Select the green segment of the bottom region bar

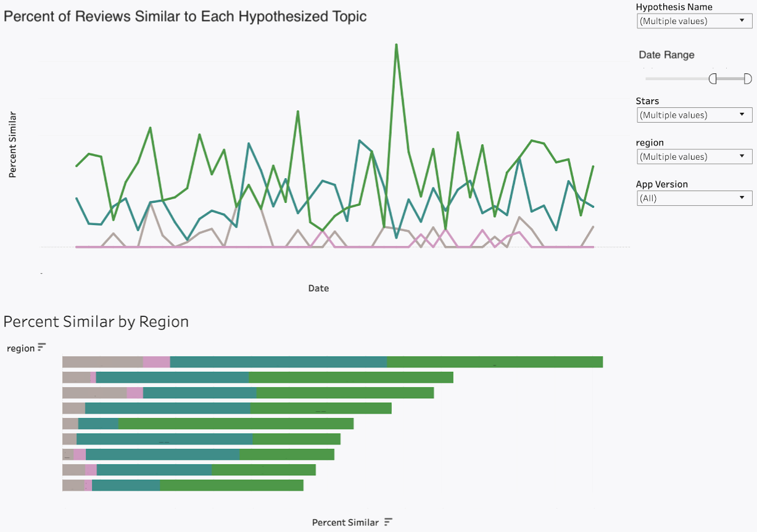point(231,485)
